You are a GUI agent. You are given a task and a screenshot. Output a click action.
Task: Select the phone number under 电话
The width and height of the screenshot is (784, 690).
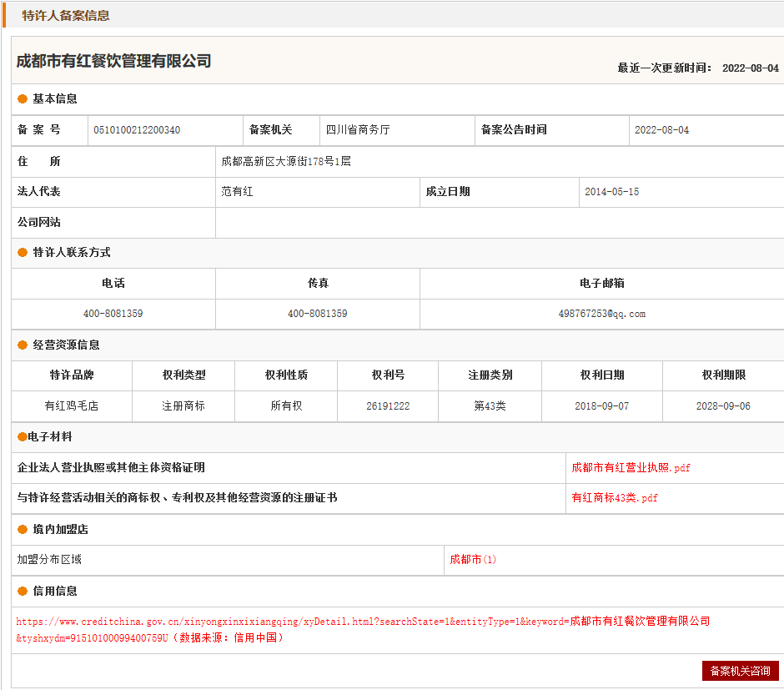113,314
